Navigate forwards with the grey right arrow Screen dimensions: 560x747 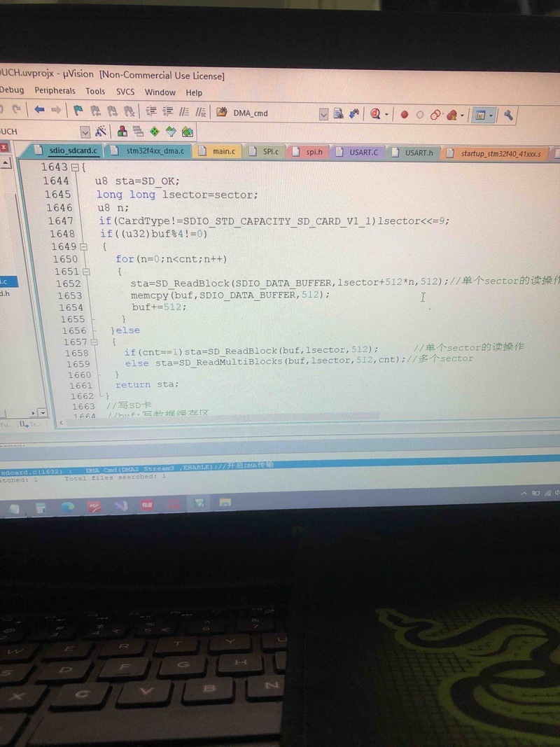point(56,111)
